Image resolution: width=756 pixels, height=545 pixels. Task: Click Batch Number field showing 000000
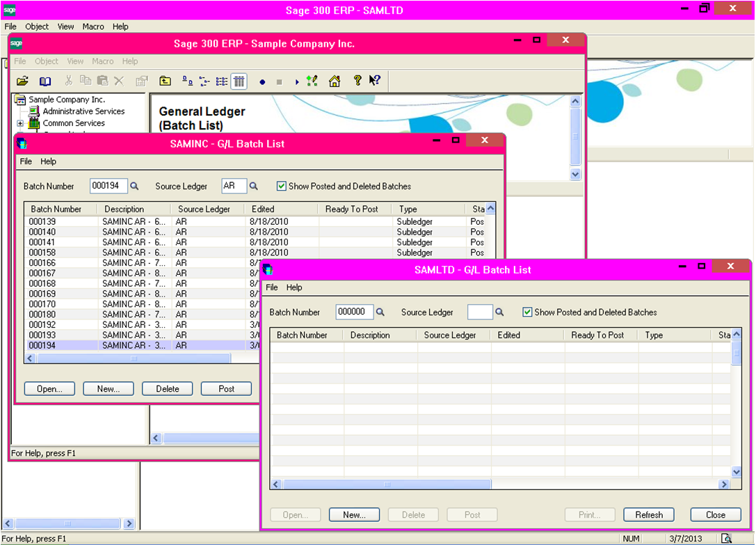coord(355,312)
